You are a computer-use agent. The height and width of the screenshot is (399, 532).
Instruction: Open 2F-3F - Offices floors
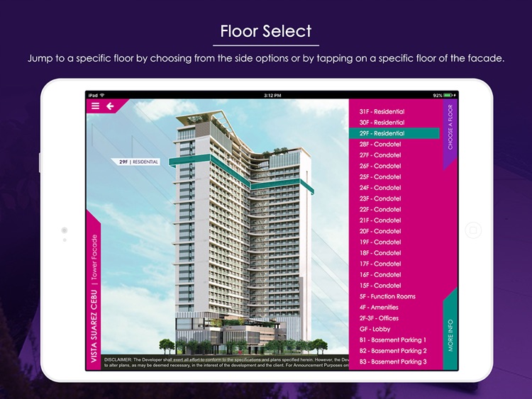tap(379, 318)
